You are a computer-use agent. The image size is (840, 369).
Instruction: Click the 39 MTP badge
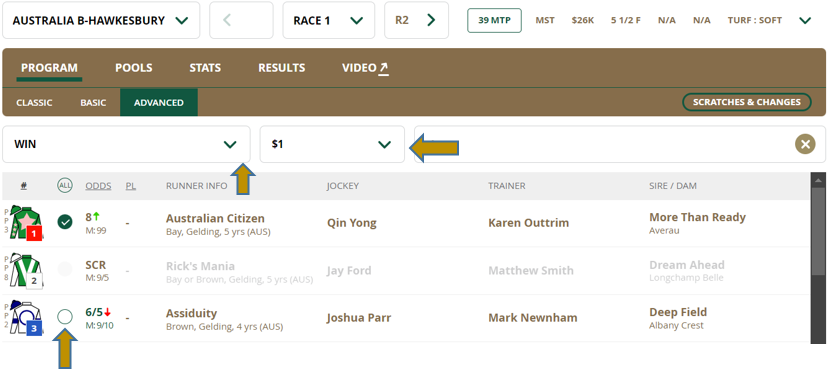pos(494,20)
